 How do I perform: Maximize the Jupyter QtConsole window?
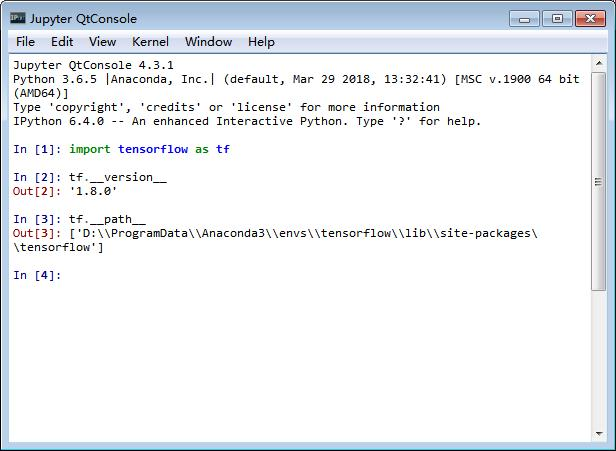point(557,18)
